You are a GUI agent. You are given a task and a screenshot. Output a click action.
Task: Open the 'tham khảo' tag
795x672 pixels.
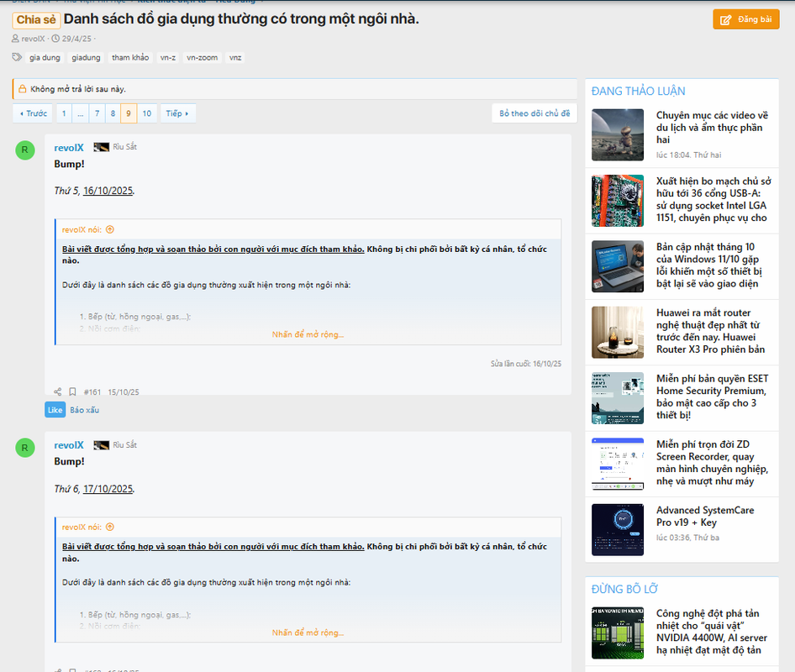130,58
